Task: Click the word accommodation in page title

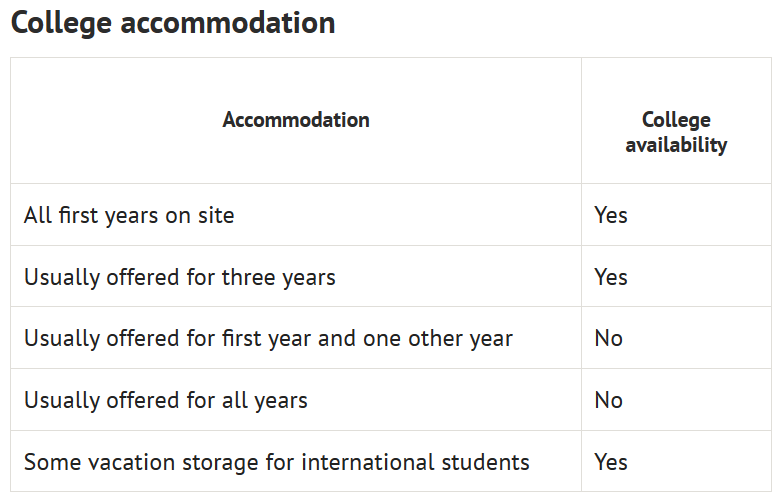Action: point(228,23)
